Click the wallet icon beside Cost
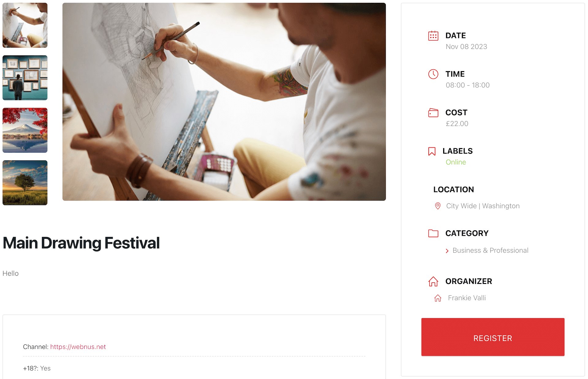Viewport: 588px width, 379px height. pos(433,113)
